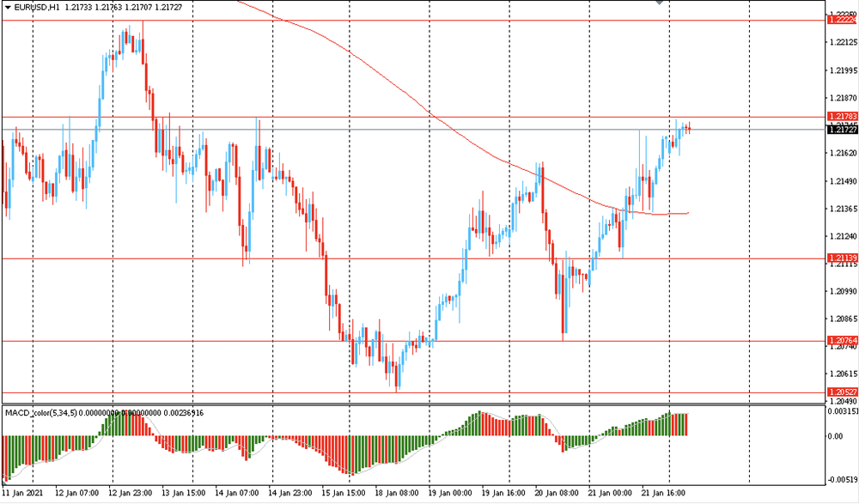Click the 1.21240 price scale value
859x504 pixels.
(844, 237)
